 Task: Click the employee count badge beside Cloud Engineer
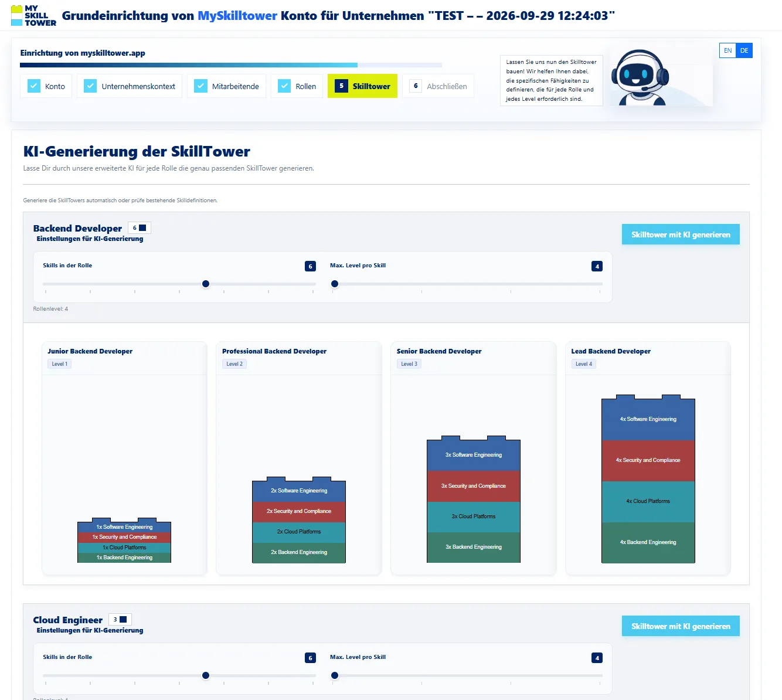[x=120, y=619]
